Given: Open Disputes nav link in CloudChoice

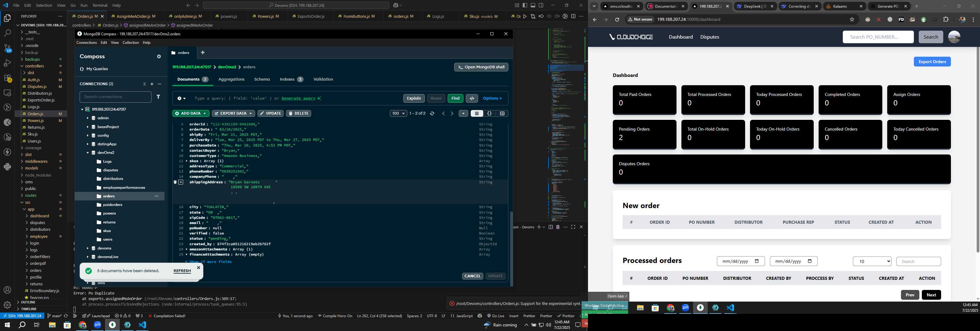Looking at the screenshot, I should coord(710,37).
